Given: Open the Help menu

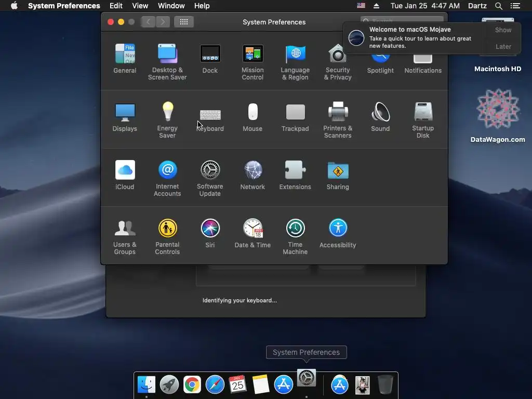Looking at the screenshot, I should pos(202,6).
